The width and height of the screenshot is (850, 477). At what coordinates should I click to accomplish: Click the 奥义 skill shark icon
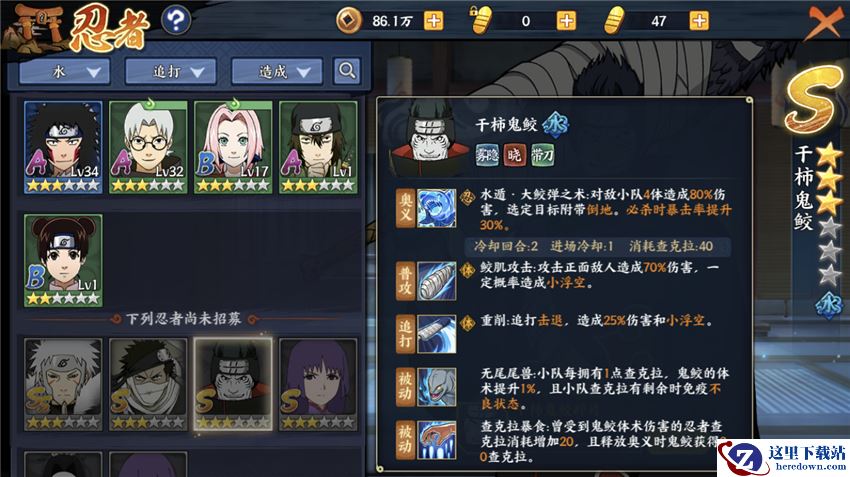pos(437,208)
